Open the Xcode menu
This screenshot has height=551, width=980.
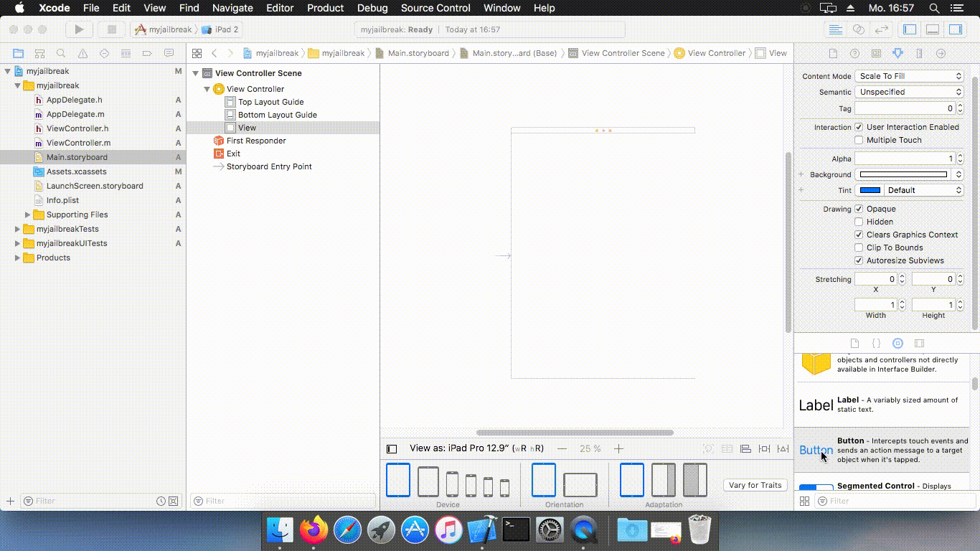coord(54,8)
